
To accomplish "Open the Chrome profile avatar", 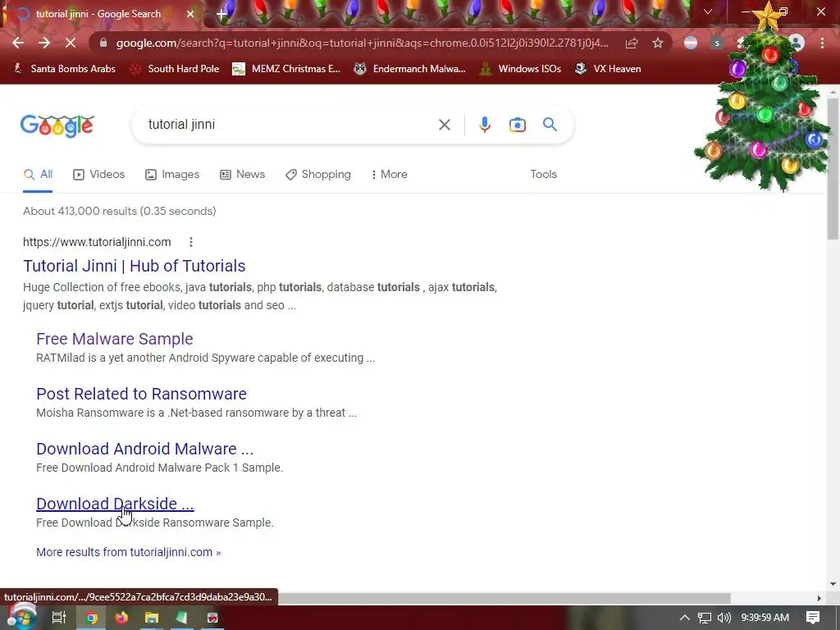I will point(797,43).
